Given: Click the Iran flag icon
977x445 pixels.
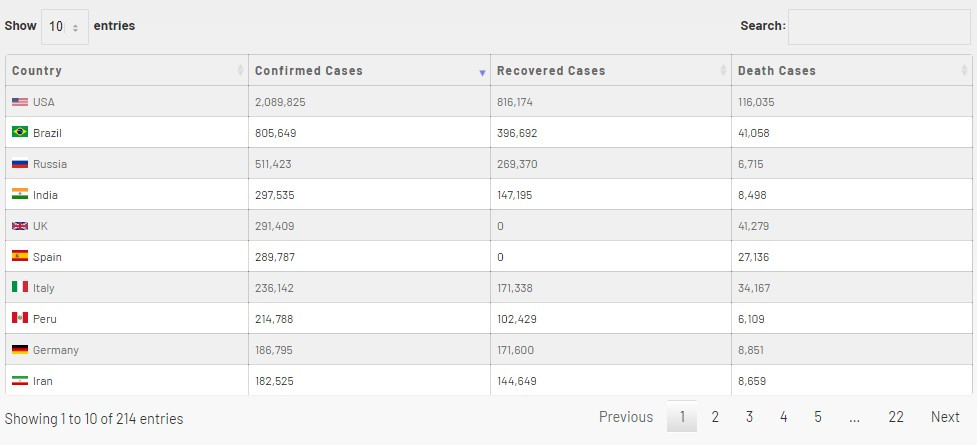Looking at the screenshot, I should pyautogui.click(x=20, y=381).
